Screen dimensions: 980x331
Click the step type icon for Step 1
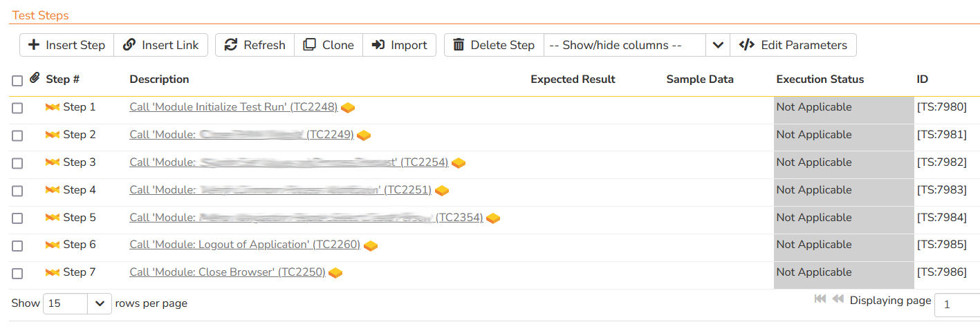pos(52,107)
